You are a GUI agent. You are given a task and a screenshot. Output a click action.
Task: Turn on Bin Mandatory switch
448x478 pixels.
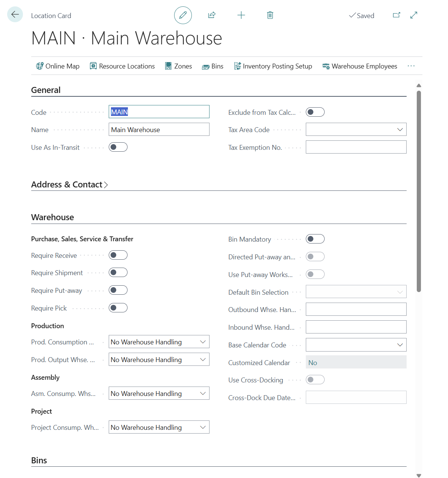315,239
